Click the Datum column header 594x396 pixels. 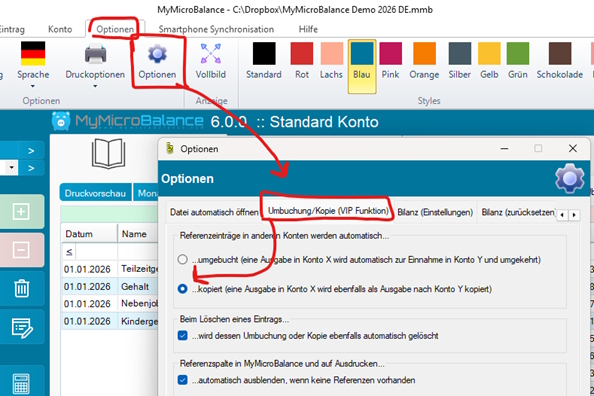(x=89, y=234)
